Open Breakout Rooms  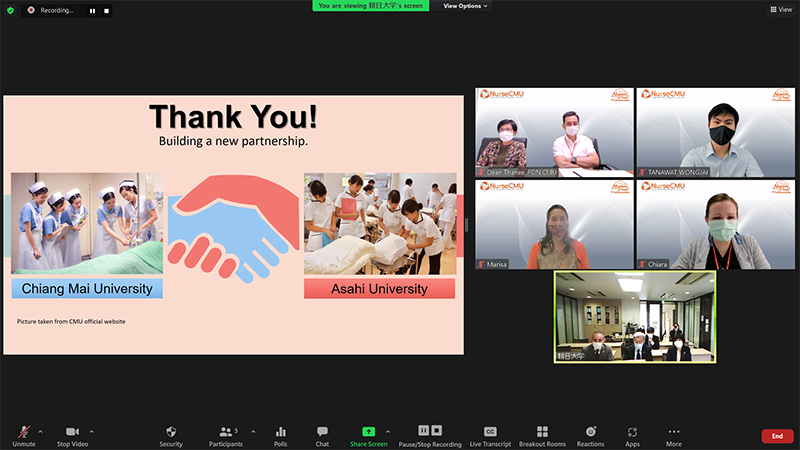click(x=542, y=436)
